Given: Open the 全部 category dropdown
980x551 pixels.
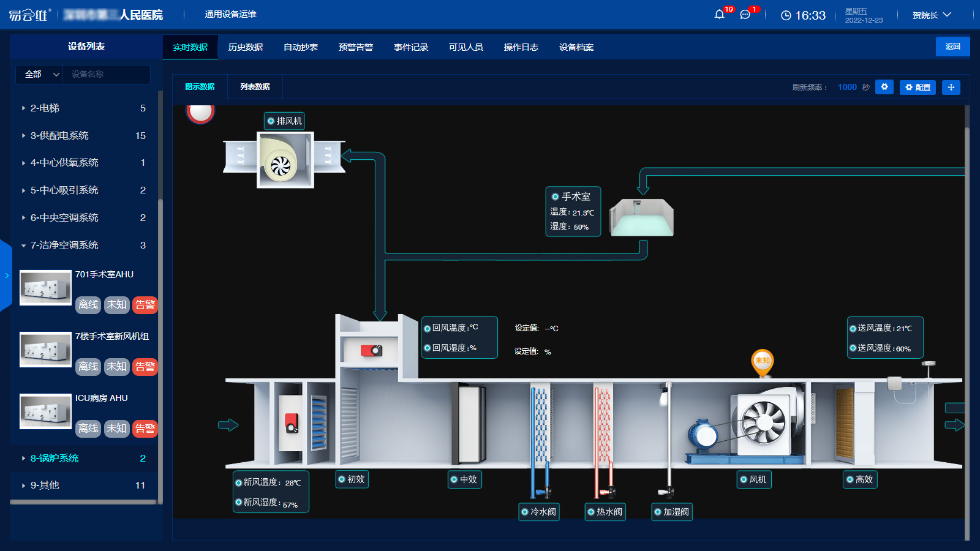Looking at the screenshot, I should tap(39, 74).
